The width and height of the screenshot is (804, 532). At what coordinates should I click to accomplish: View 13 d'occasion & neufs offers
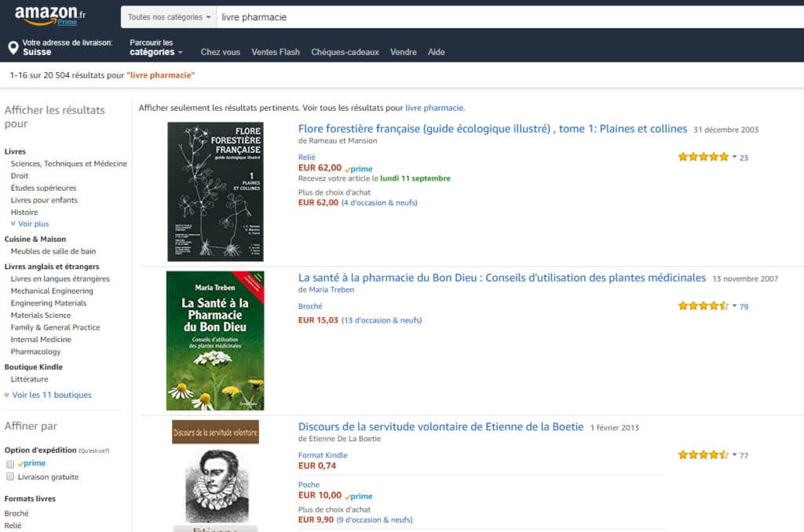pyautogui.click(x=382, y=320)
